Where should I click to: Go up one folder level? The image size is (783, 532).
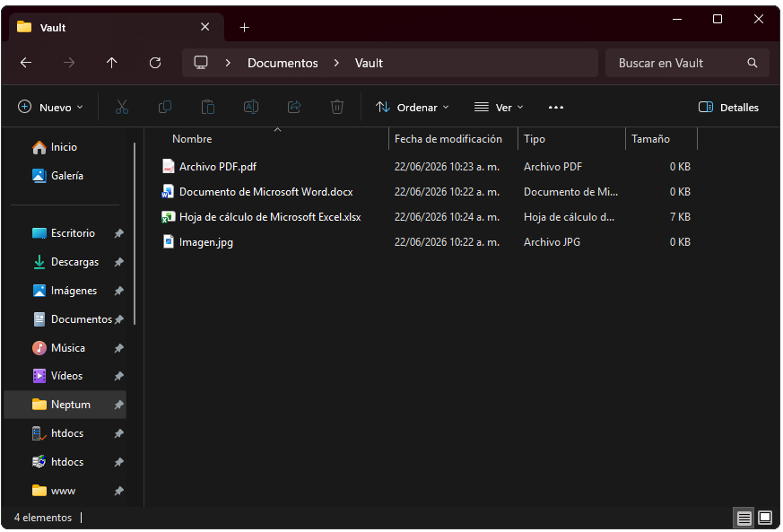tap(112, 63)
